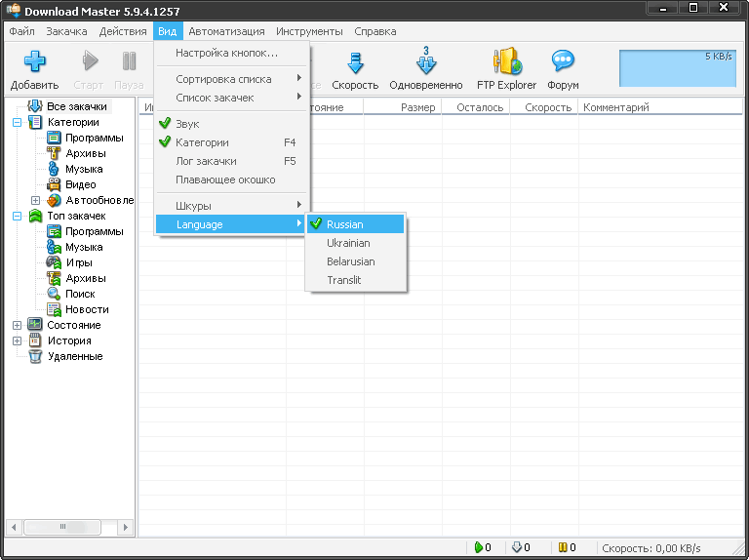Click Программы icon under Топ закачек
Screen dimensions: 749x560
[54, 232]
